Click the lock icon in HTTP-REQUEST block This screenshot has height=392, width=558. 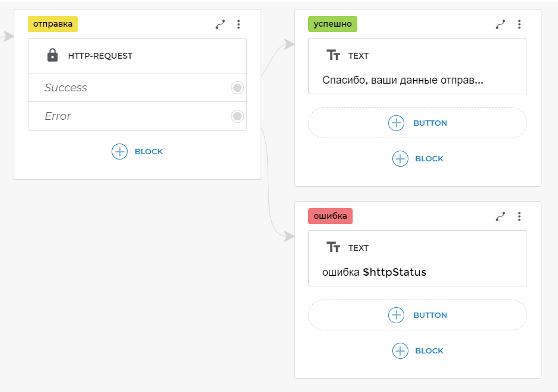click(52, 56)
